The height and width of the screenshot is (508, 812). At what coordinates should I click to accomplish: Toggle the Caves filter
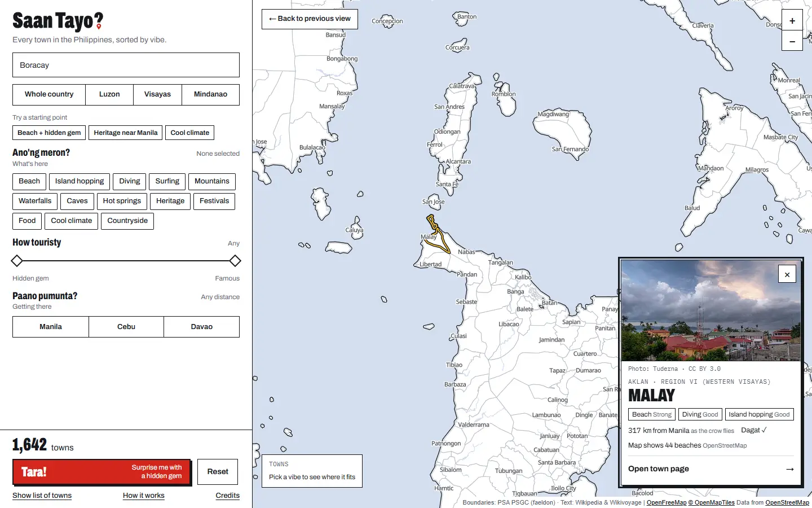coord(77,201)
